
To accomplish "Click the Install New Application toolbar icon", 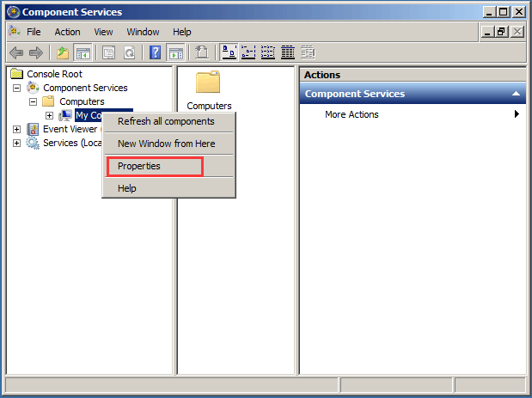I will [202, 52].
